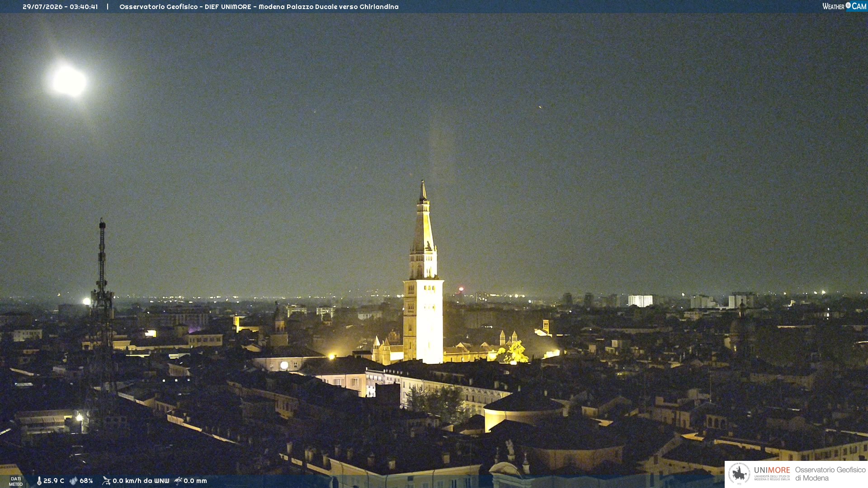Screen dimensions: 868x488
Task: Click the UNIMORE wordmark text
Action: [x=772, y=470]
